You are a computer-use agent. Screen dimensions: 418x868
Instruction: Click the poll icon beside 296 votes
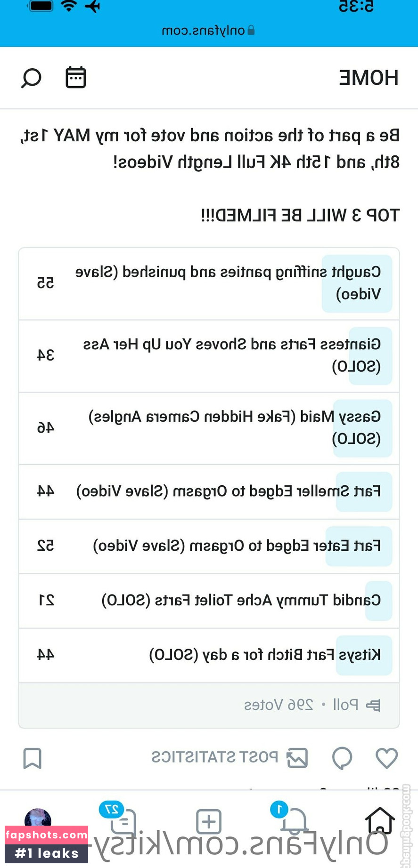(x=373, y=705)
